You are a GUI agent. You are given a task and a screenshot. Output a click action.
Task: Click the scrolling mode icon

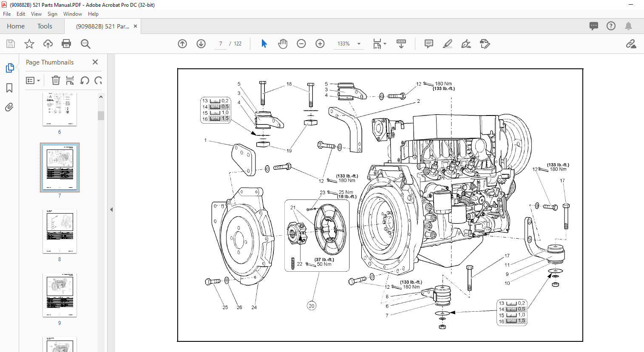401,44
